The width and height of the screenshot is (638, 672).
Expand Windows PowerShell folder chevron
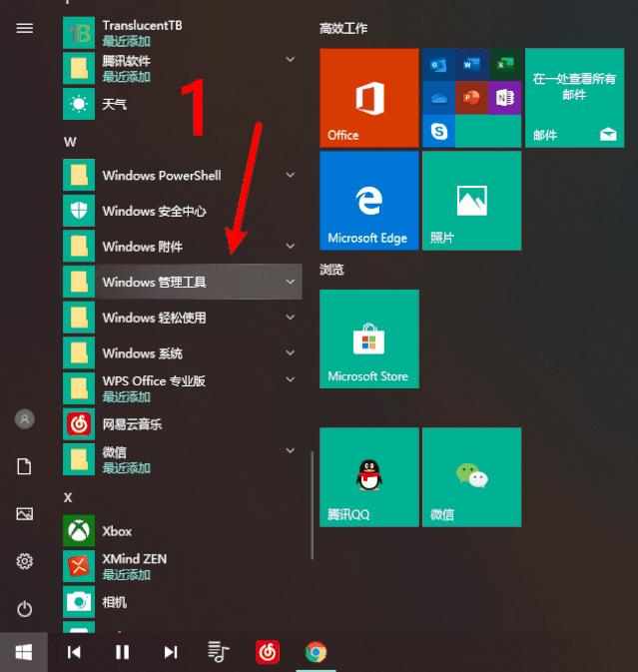point(291,175)
